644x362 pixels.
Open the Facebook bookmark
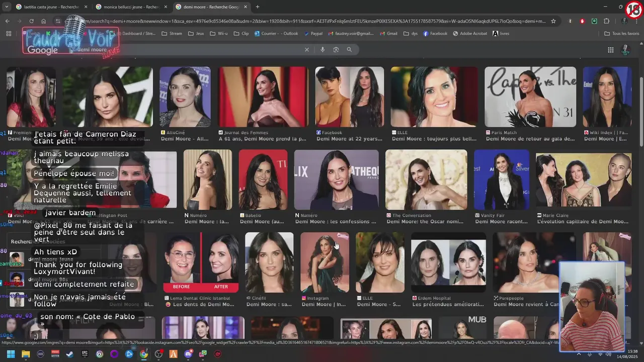pos(435,34)
